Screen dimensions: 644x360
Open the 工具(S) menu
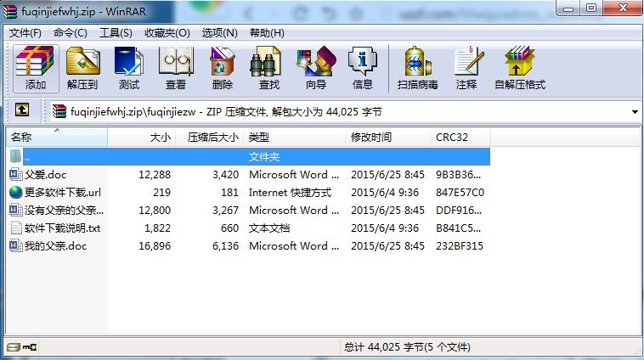pyautogui.click(x=116, y=33)
